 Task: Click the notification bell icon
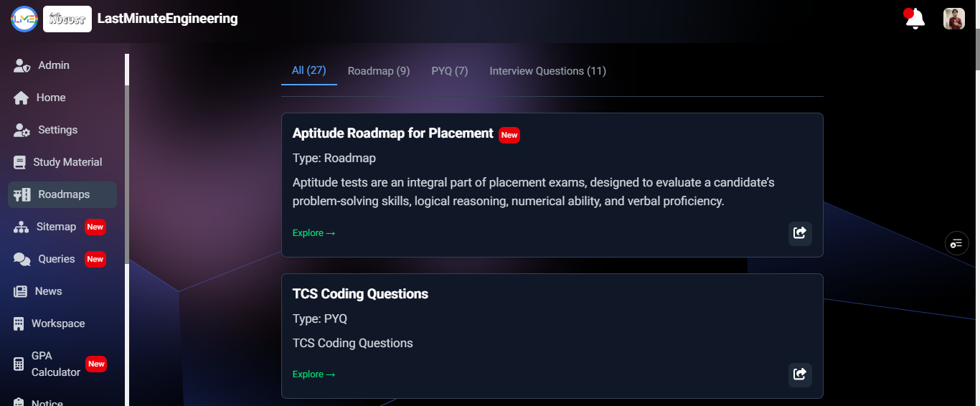point(915,19)
